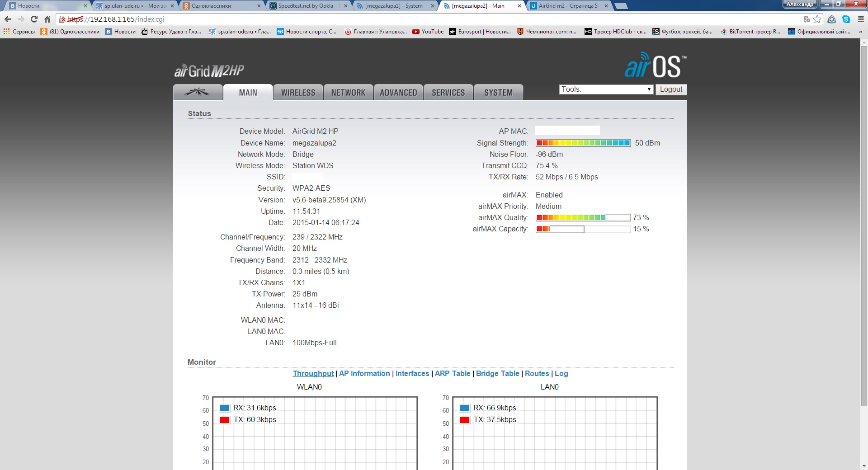This screenshot has width=868, height=470.
Task: Click the Version value v5.6-beta9.25854 (XM)
Action: point(329,200)
